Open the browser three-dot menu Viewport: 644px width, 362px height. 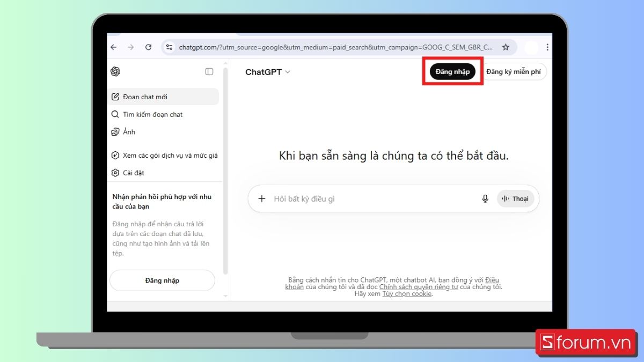[x=547, y=47]
